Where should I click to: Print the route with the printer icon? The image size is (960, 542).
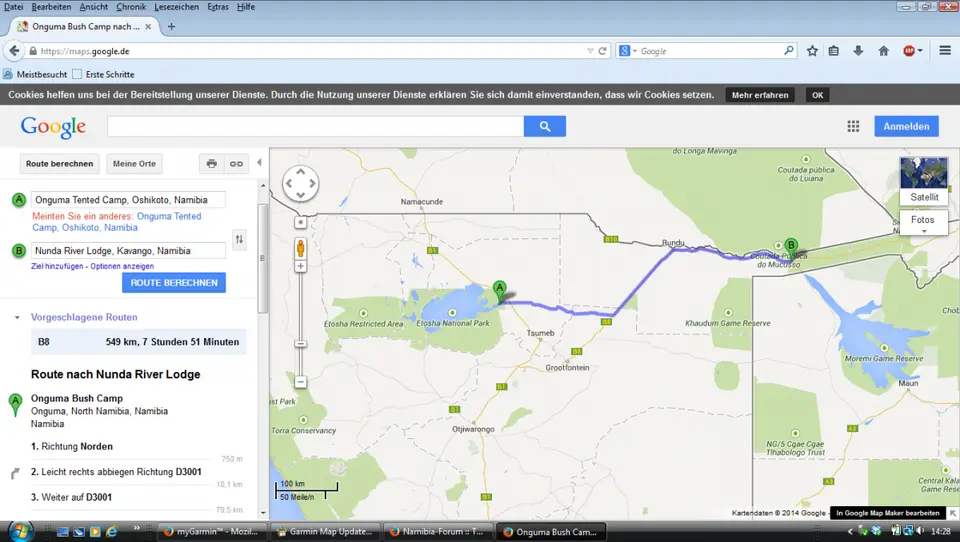point(211,164)
